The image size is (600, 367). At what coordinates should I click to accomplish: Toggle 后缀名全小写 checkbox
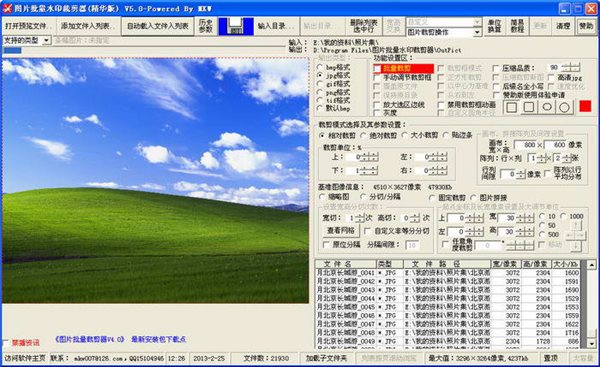pos(496,87)
